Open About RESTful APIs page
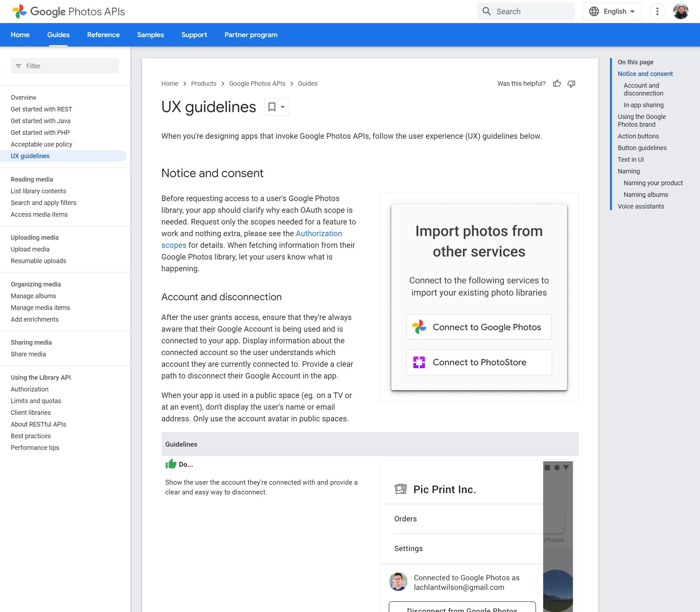 [x=38, y=424]
